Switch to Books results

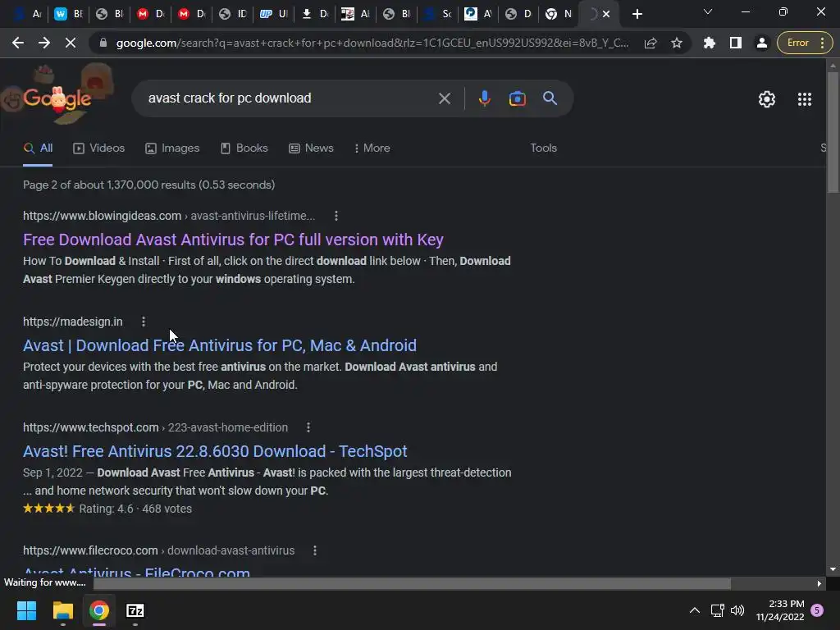(x=244, y=148)
